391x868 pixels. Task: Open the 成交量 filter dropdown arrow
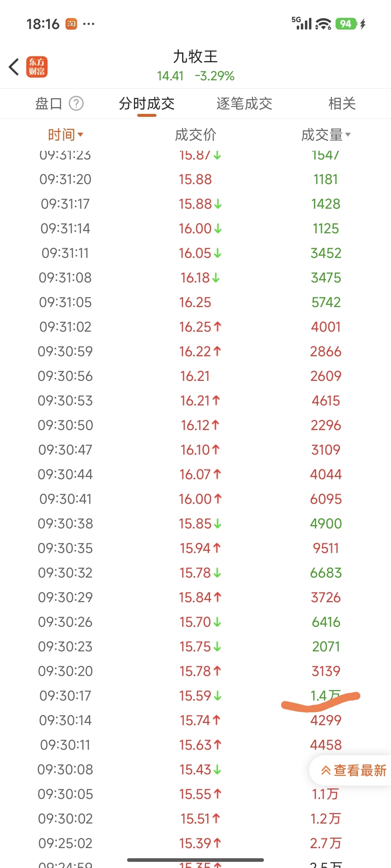coord(348,135)
